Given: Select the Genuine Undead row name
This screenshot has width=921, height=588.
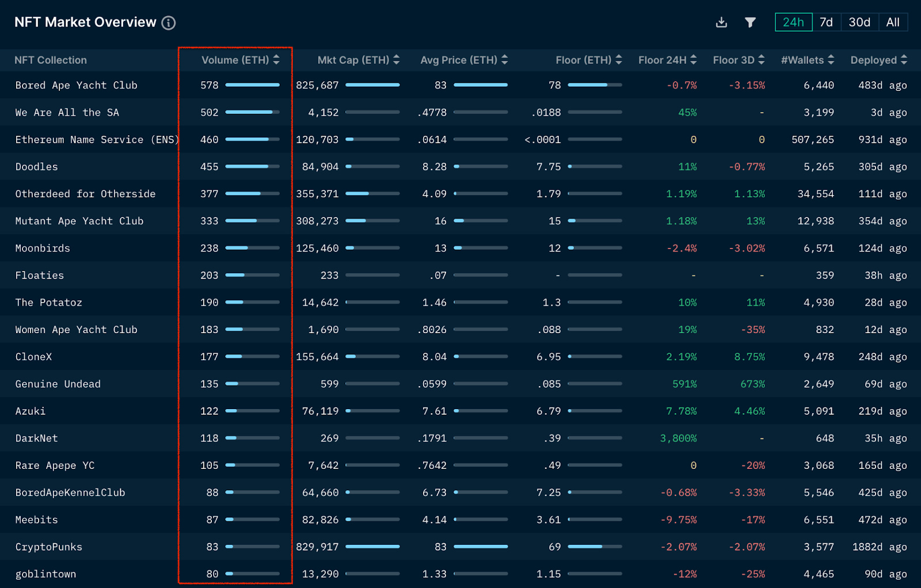Looking at the screenshot, I should (x=58, y=384).
